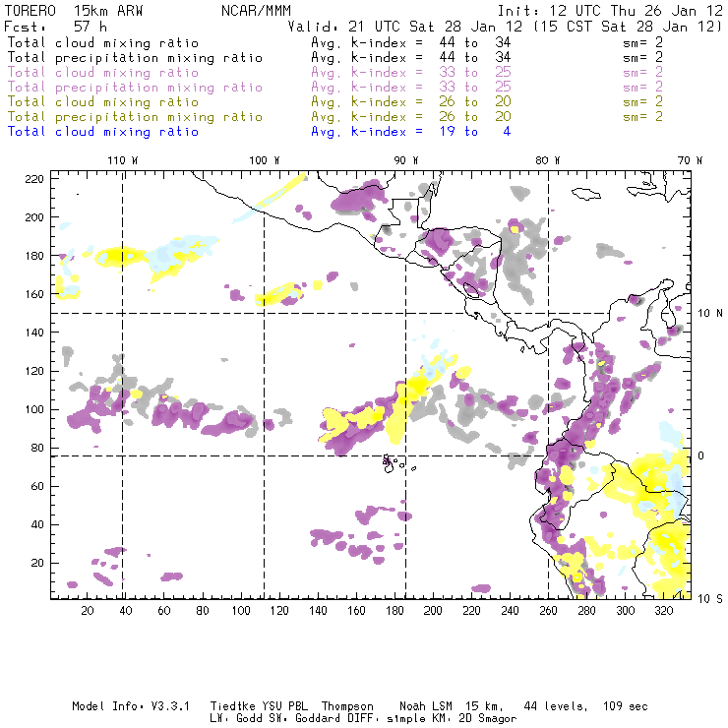Image resolution: width=728 pixels, height=728 pixels.
Task: Click the "44 levels," text
Action: click(x=556, y=706)
